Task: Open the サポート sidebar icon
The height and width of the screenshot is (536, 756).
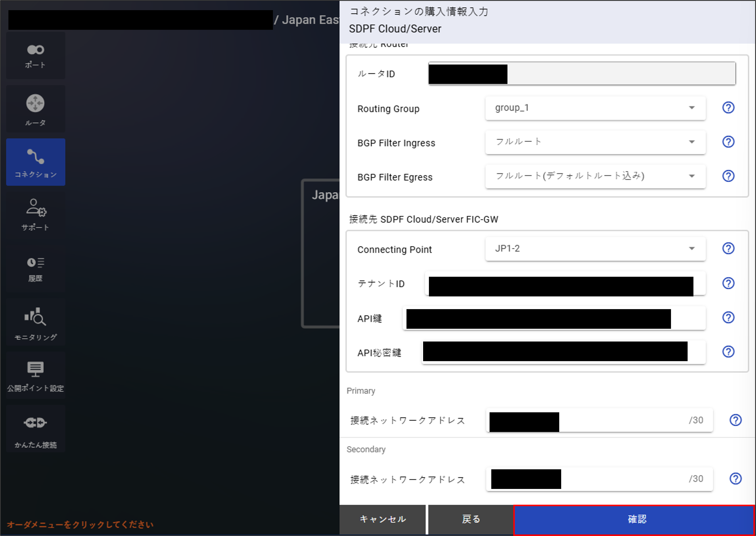Action: [36, 215]
